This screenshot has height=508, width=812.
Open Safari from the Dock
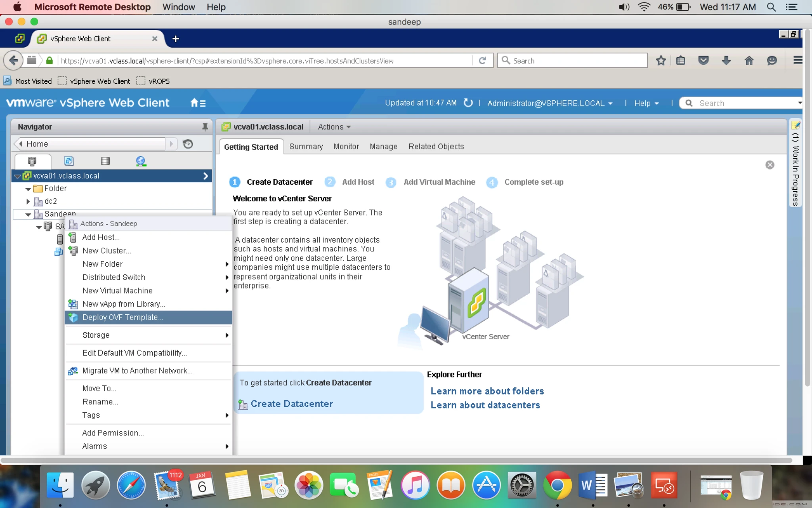pyautogui.click(x=131, y=485)
